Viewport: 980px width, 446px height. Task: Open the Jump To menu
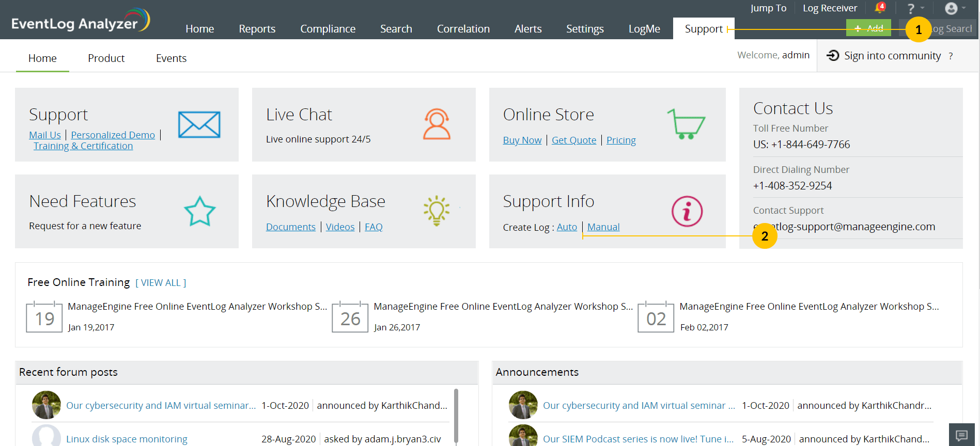pyautogui.click(x=768, y=8)
